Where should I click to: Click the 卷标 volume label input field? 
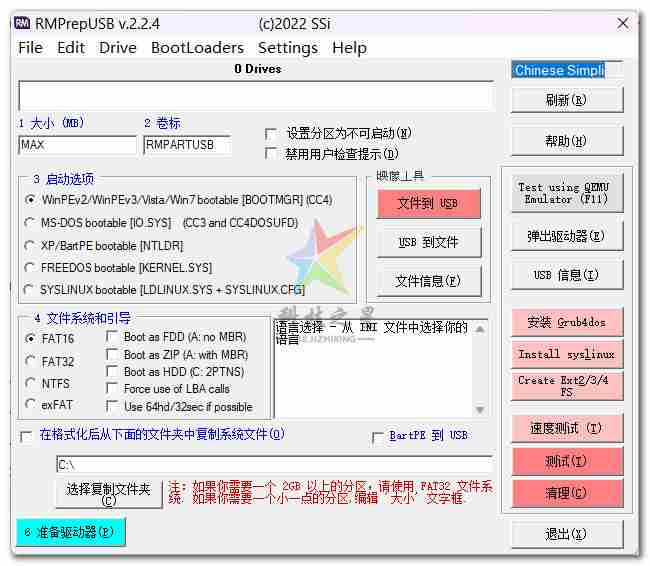186,145
